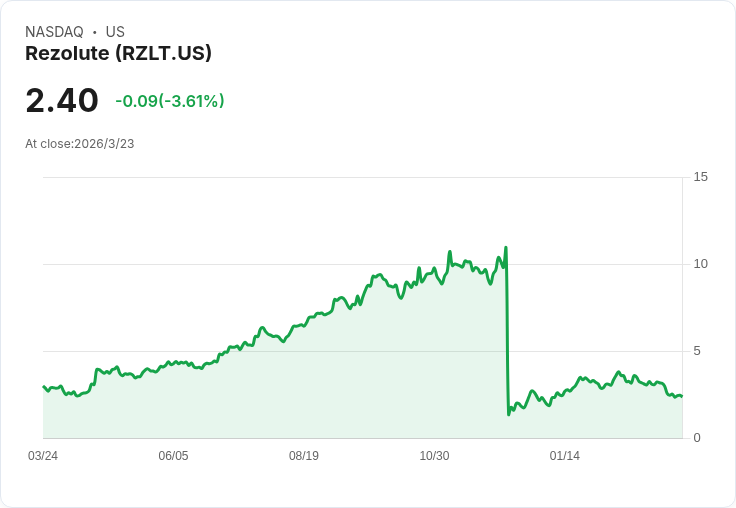
Task: Click the NASDAQ exchange label
Action: (x=54, y=32)
